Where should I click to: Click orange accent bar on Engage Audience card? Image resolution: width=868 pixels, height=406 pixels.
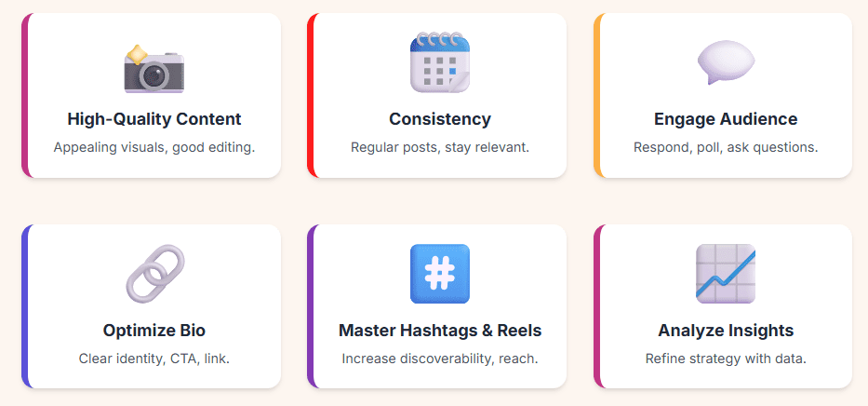pos(597,95)
